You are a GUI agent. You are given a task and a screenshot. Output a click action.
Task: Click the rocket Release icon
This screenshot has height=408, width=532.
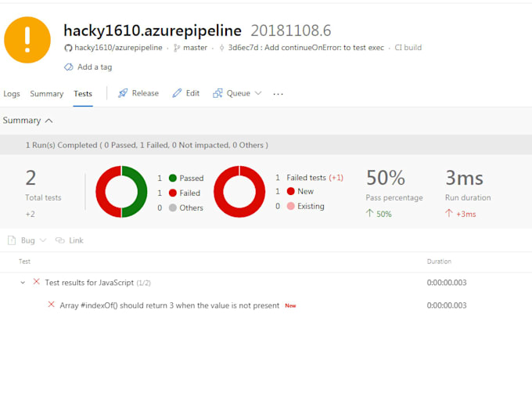(x=123, y=93)
